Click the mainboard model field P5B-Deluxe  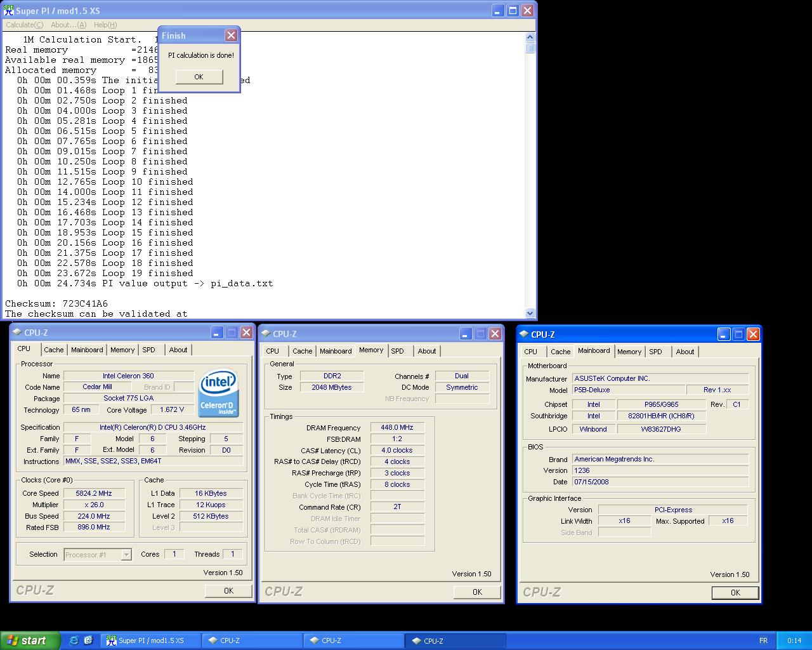point(629,390)
